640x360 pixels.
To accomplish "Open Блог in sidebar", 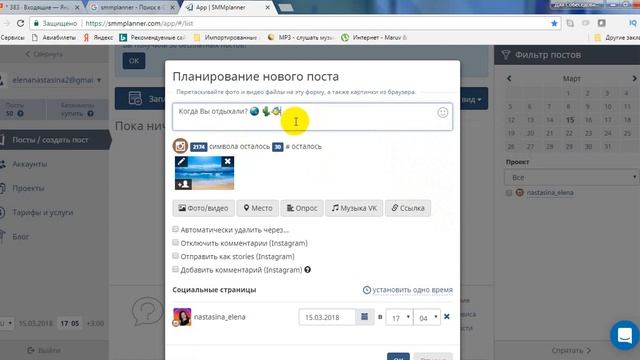I will (x=20, y=236).
